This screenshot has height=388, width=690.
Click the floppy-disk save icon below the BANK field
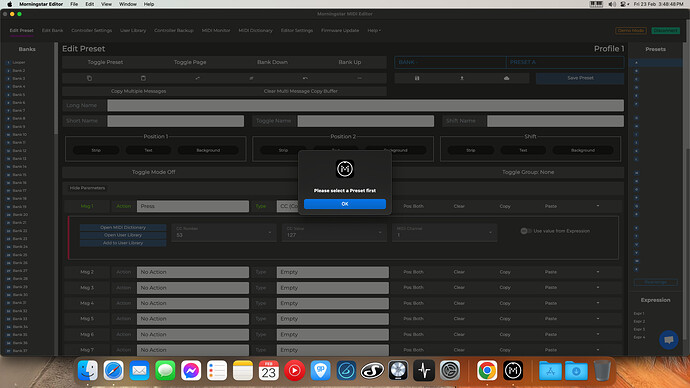pyautogui.click(x=417, y=78)
